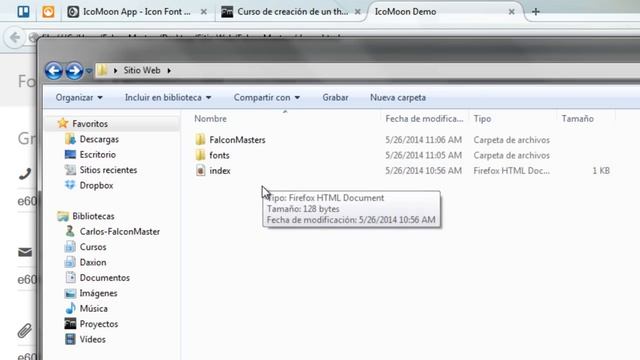Viewport: 640px width, 360px height.
Task: Click the Dropbox icon in the sidebar
Action: (x=70, y=185)
